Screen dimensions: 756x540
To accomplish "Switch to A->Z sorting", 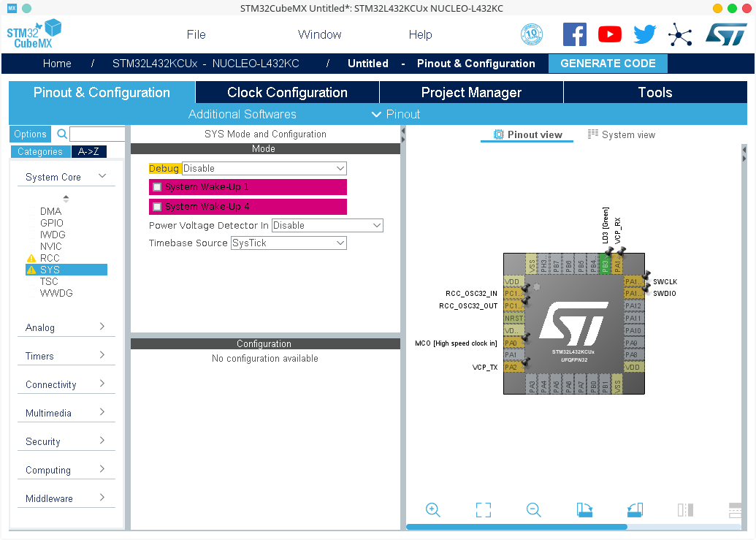I will click(x=88, y=151).
